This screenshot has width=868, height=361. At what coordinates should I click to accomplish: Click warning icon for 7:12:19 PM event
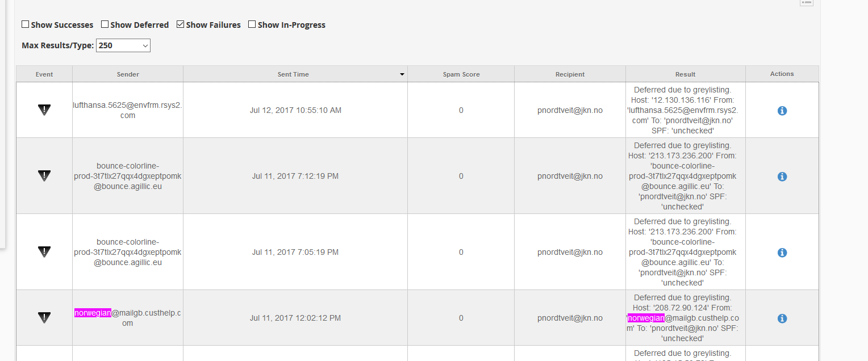(44, 176)
